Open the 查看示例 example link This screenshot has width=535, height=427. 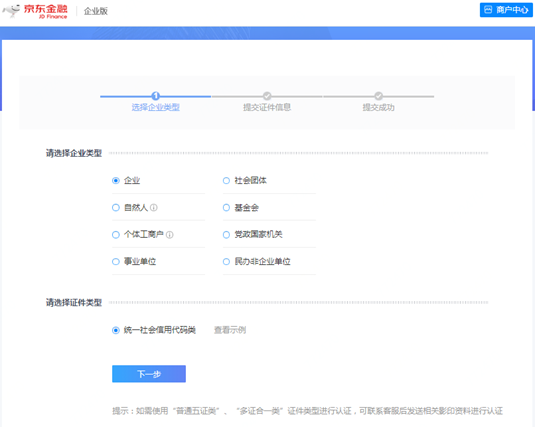click(230, 330)
